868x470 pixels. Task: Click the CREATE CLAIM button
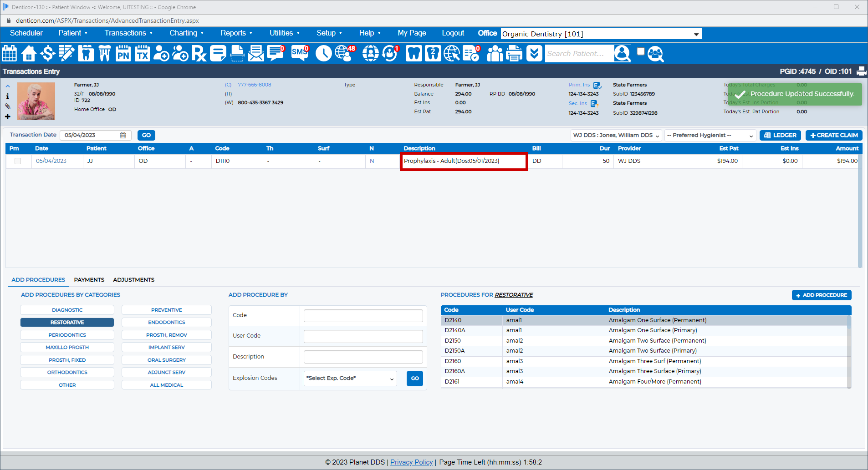pyautogui.click(x=833, y=136)
